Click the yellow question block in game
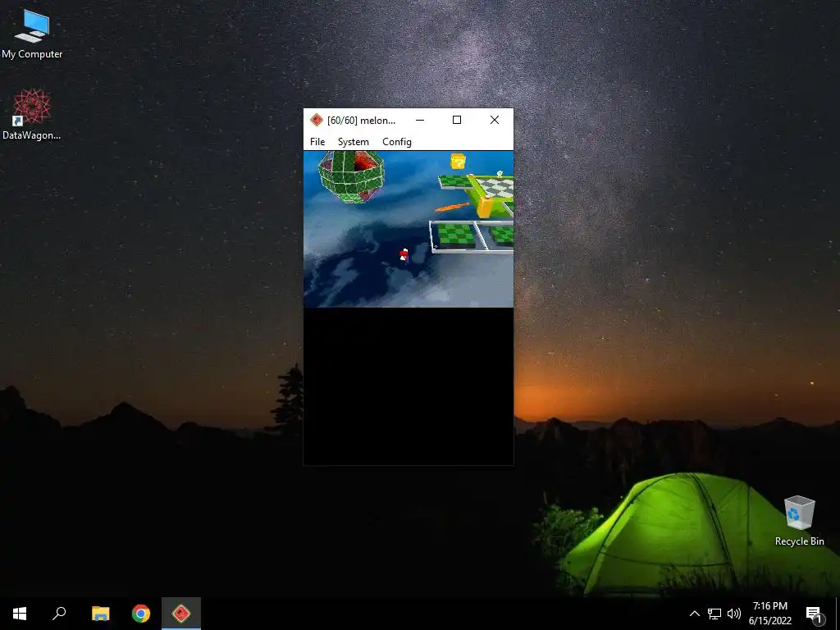This screenshot has height=630, width=840. pos(458,161)
